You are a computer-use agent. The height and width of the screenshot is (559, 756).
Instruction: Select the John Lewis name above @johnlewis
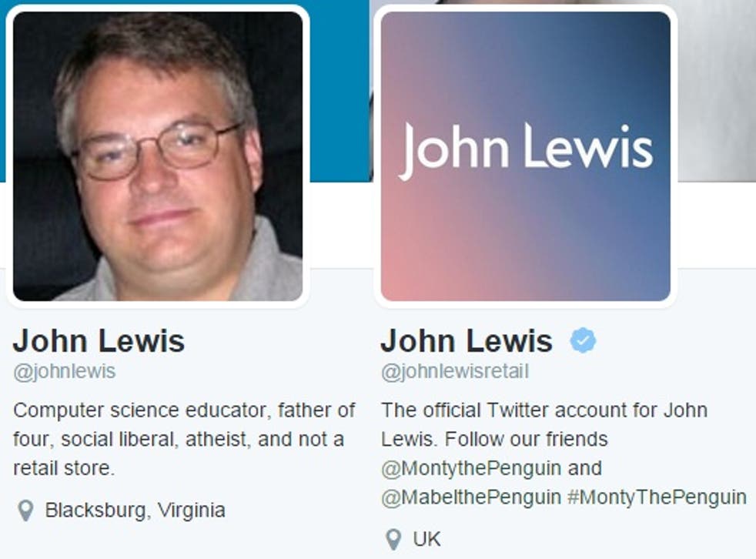(x=99, y=341)
